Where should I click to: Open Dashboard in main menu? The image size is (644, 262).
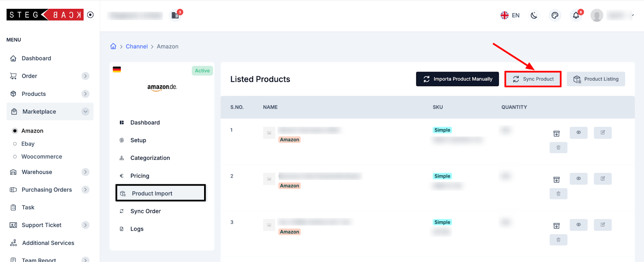tap(36, 58)
